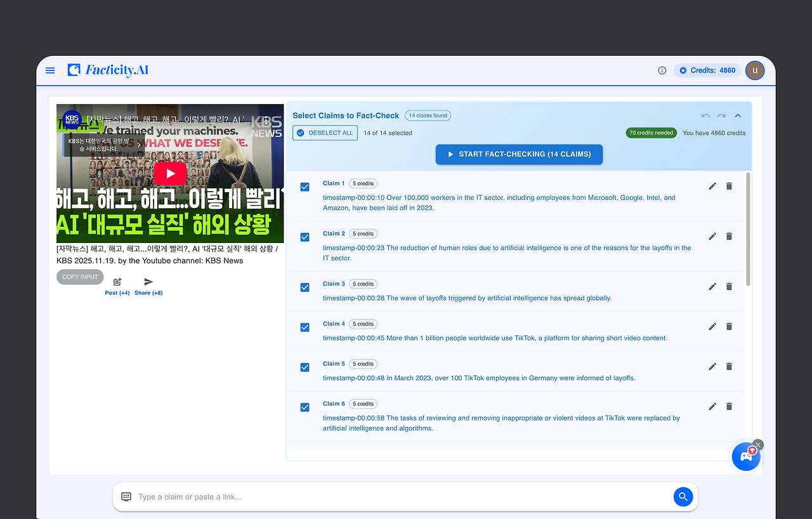
Task: Click the undo arrow in claims panel
Action: tap(705, 115)
